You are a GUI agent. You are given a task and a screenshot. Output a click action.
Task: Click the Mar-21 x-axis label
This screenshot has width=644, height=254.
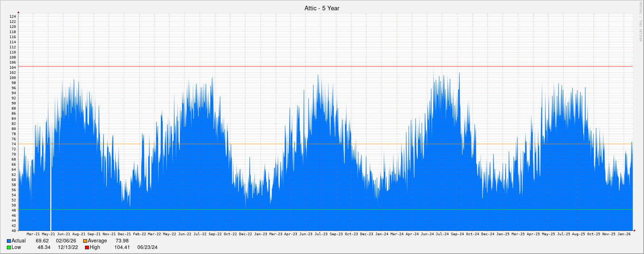[33, 234]
